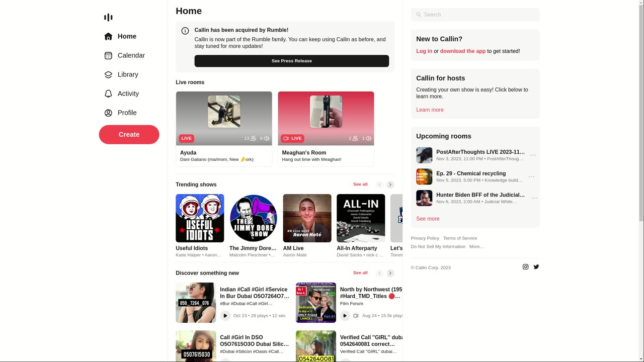Image resolution: width=644 pixels, height=362 pixels.
Task: Click See more under Upcoming rooms
Action: click(x=428, y=219)
